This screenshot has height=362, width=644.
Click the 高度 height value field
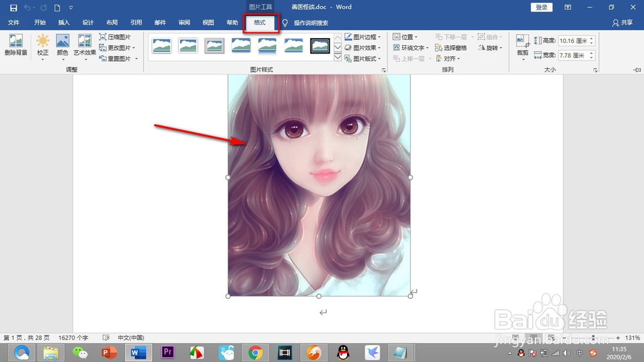(x=573, y=41)
